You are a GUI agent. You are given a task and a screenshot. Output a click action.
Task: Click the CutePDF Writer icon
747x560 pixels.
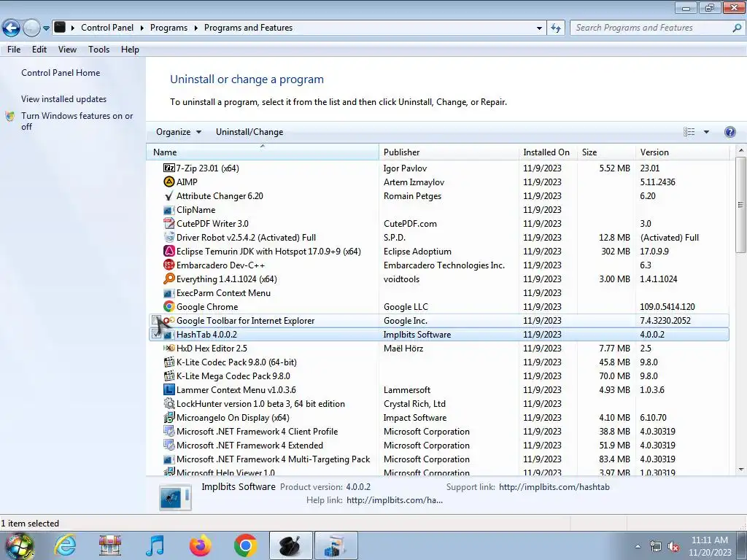point(169,223)
